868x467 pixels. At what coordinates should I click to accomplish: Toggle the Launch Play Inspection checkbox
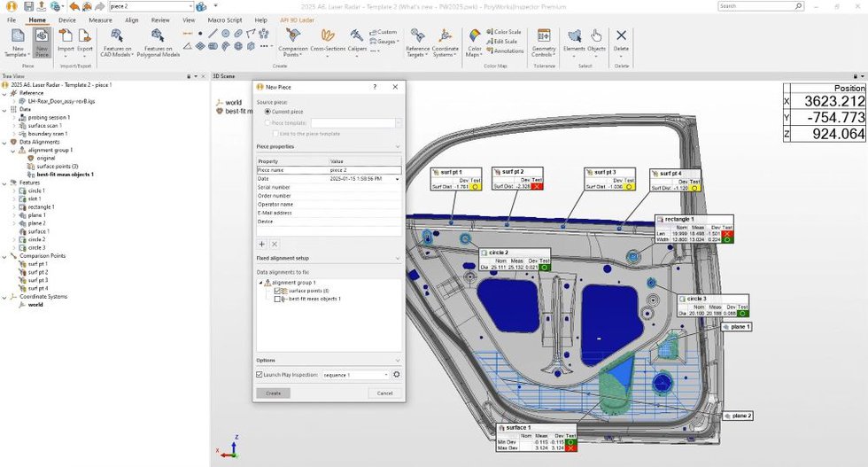[259, 375]
